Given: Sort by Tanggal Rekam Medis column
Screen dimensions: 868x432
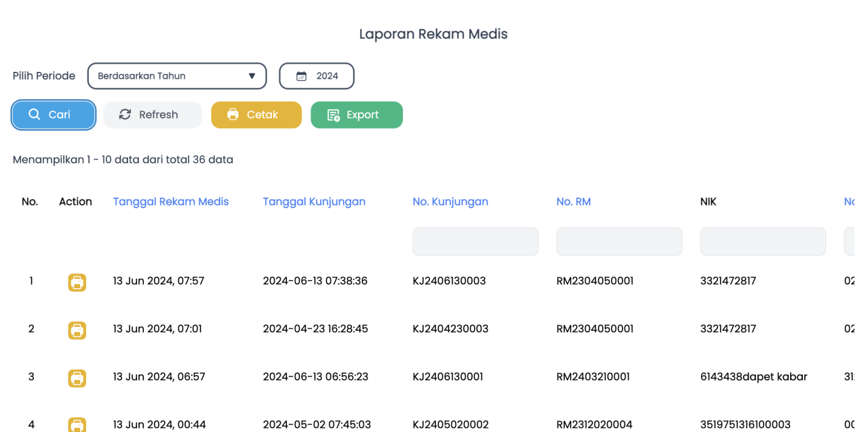Looking at the screenshot, I should click(171, 201).
